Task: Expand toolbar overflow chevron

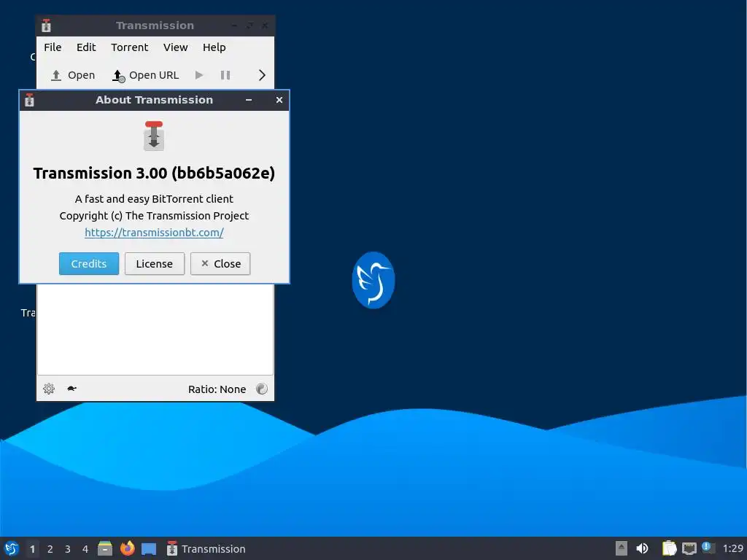Action: tap(262, 75)
